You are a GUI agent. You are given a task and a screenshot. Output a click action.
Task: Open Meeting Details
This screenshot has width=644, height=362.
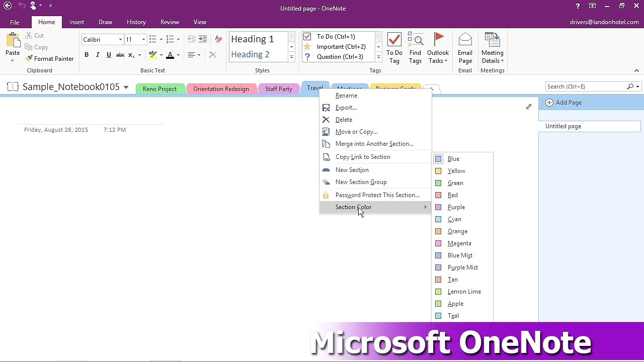pos(493,48)
